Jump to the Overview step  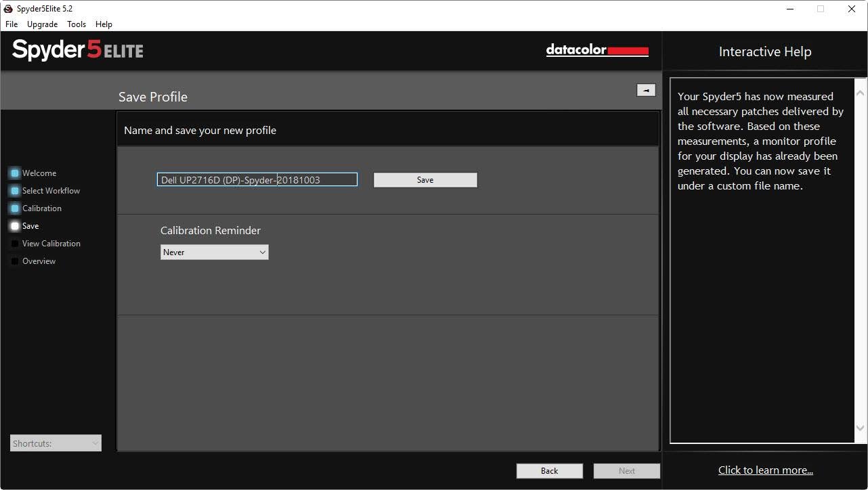(39, 261)
